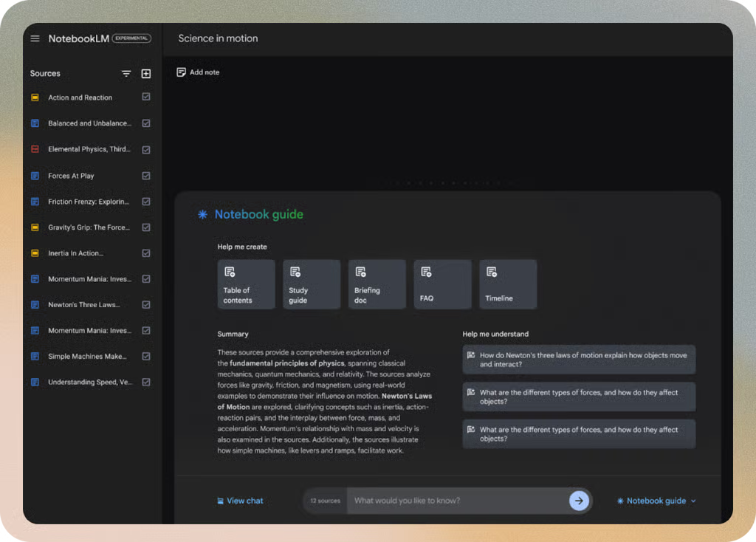Screen dimensions: 756x542
Task: Open the hamburger main menu
Action: point(35,38)
